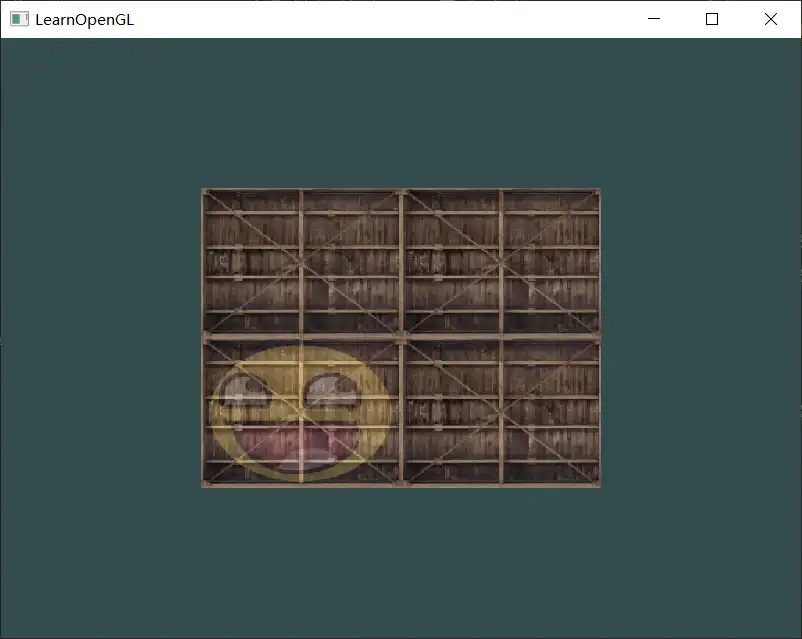Click the teal background right of the crates
The width and height of the screenshot is (802, 639).
pos(700,338)
